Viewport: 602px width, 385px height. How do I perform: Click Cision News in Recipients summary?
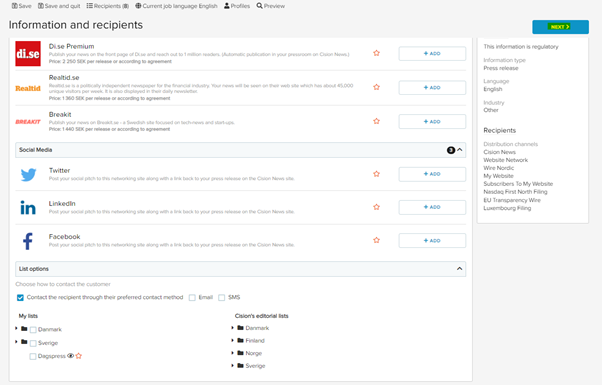[499, 152]
